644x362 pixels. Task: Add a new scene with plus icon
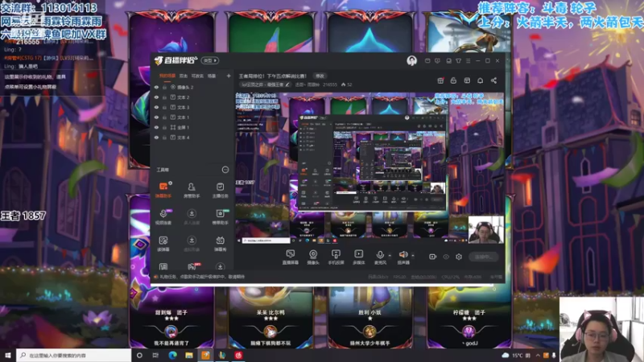[229, 76]
